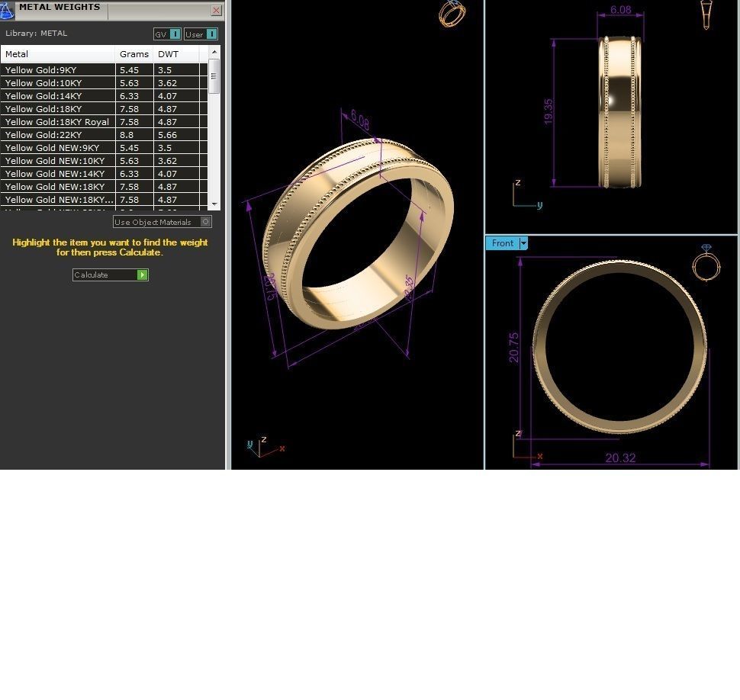This screenshot has width=740, height=700.
Task: Select the Yellow Gold:18KY row
Action: 104,109
